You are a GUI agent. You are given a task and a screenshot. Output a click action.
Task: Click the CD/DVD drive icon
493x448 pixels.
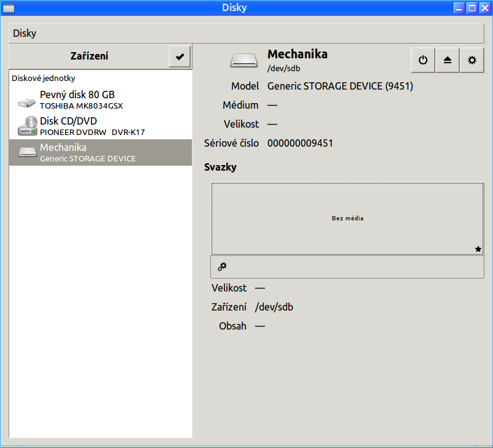pyautogui.click(x=28, y=126)
